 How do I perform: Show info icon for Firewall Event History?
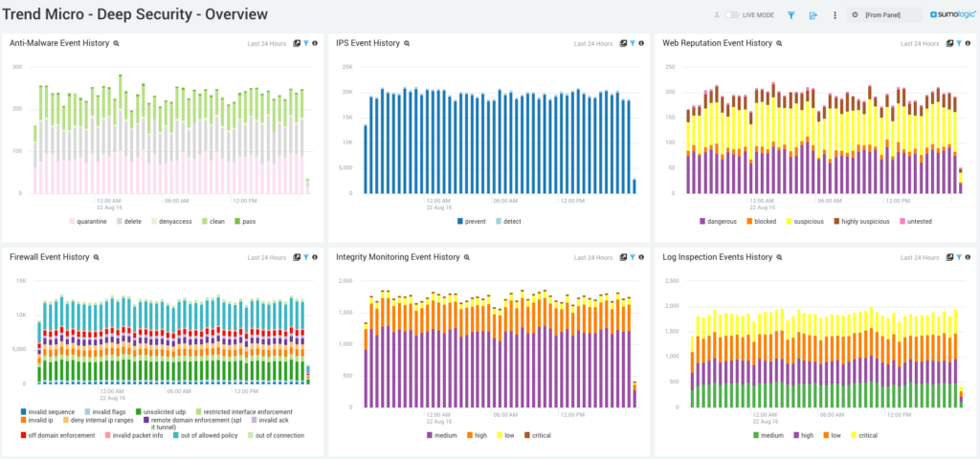pyautogui.click(x=315, y=257)
